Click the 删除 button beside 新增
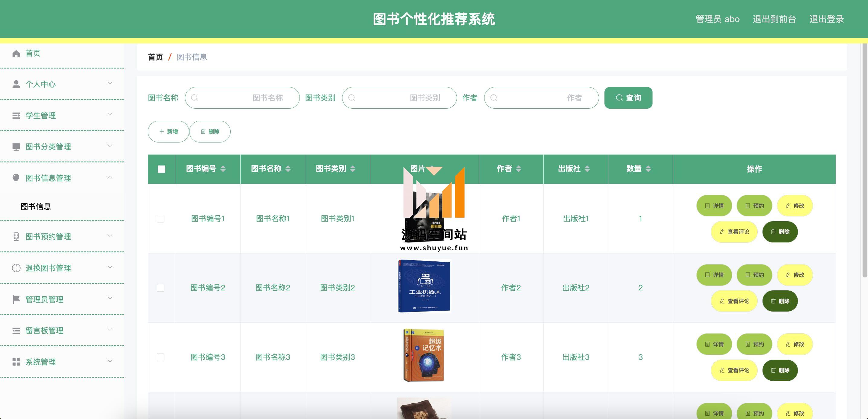Image resolution: width=868 pixels, height=419 pixels. [209, 132]
